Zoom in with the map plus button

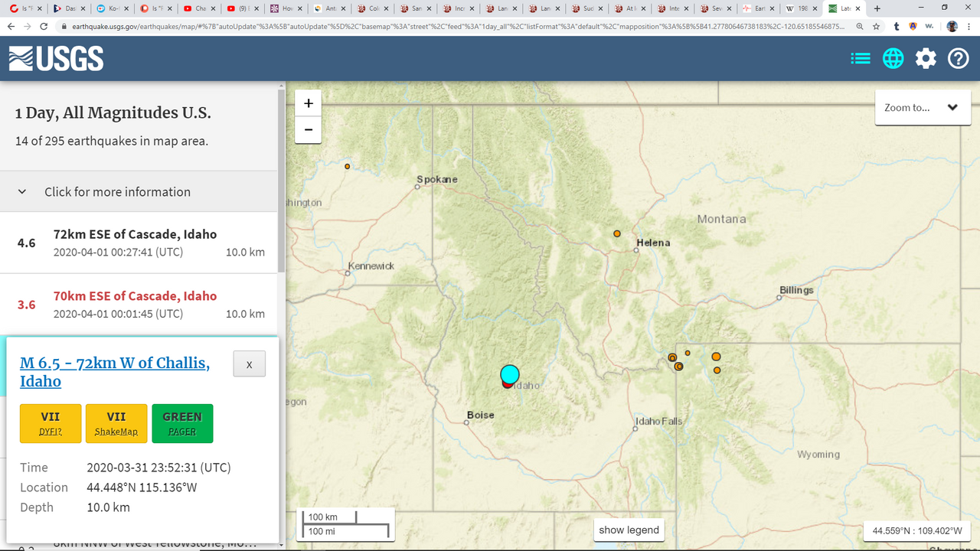coord(309,104)
